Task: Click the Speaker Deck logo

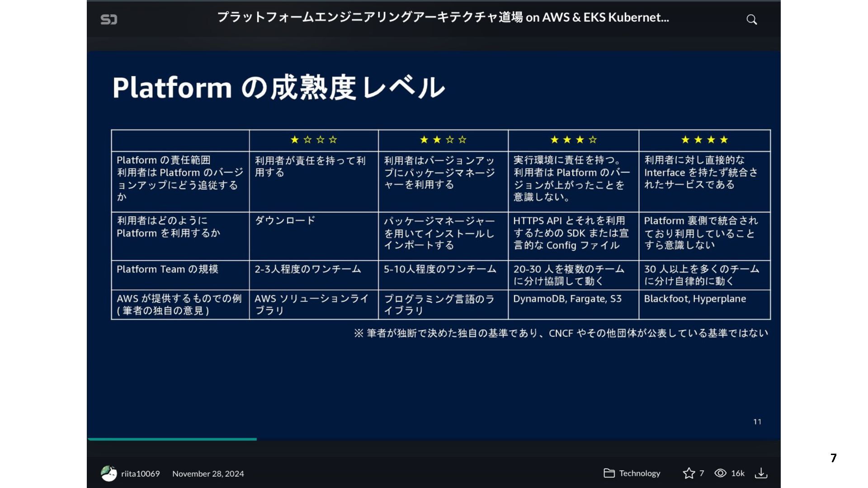Action: pyautogui.click(x=108, y=19)
